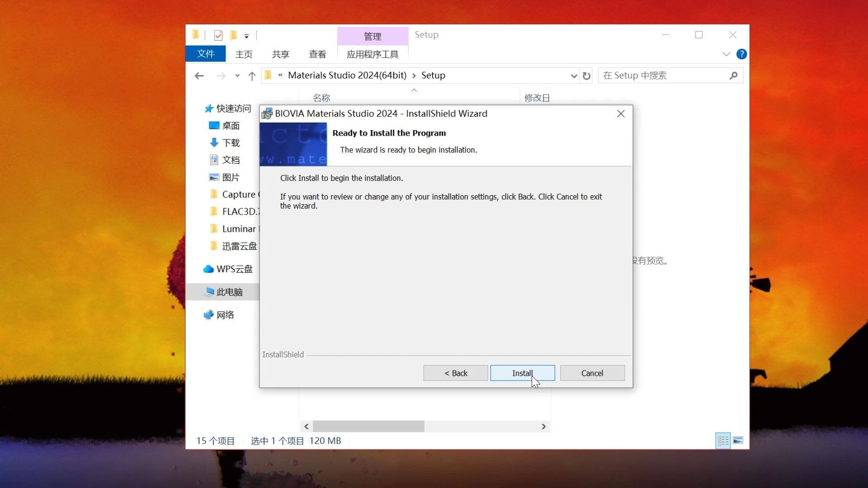Click Materials Studio 2024(64bit) breadcrumb
This screenshot has width=868, height=488.
347,75
